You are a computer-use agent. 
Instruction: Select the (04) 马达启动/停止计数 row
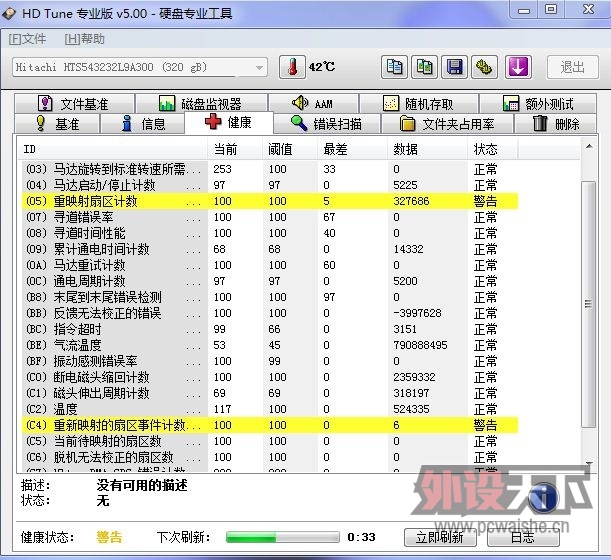click(268, 185)
